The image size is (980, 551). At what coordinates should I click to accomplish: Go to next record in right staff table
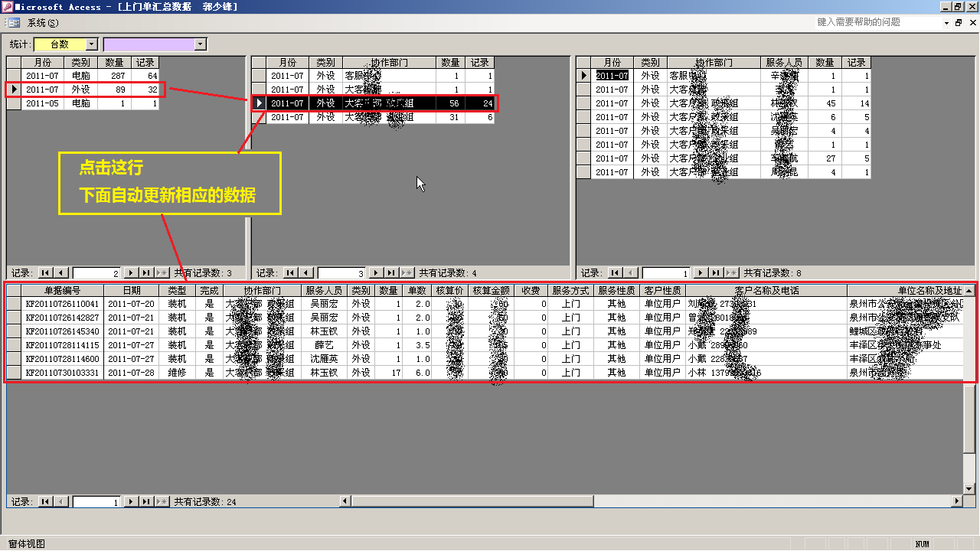700,272
